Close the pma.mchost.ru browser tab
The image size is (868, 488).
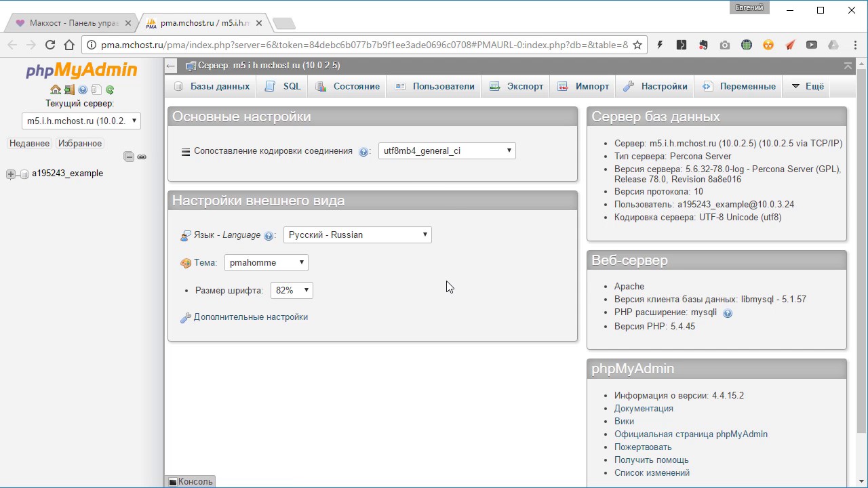259,23
